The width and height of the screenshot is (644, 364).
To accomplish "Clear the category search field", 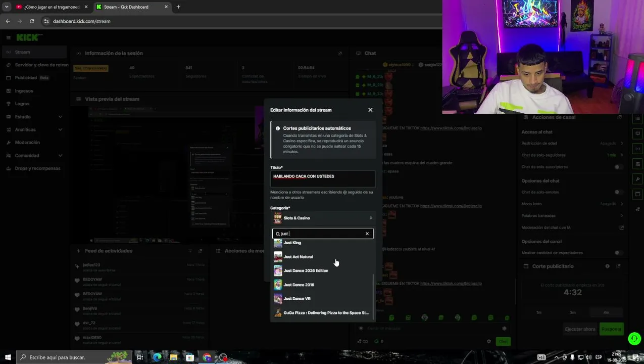I will click(367, 234).
